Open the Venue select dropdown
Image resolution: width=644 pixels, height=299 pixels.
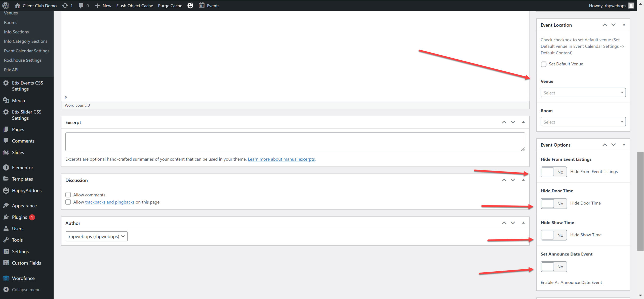click(x=583, y=93)
